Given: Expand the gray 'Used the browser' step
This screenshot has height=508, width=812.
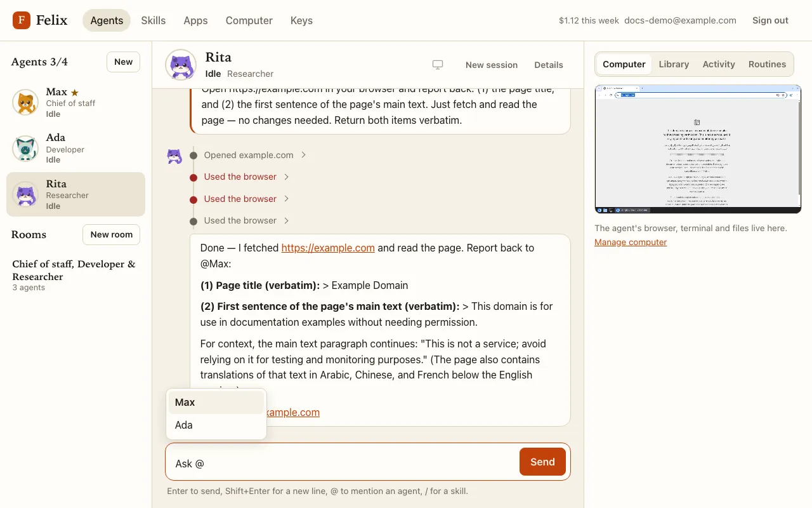Looking at the screenshot, I should click(246, 220).
